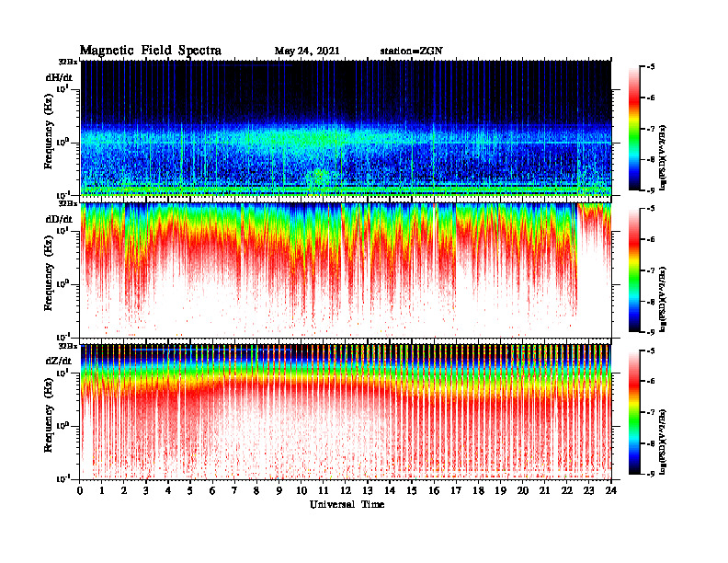The image size is (728, 563).
Task: Click the "station=ZGN" label
Action: click(x=412, y=52)
